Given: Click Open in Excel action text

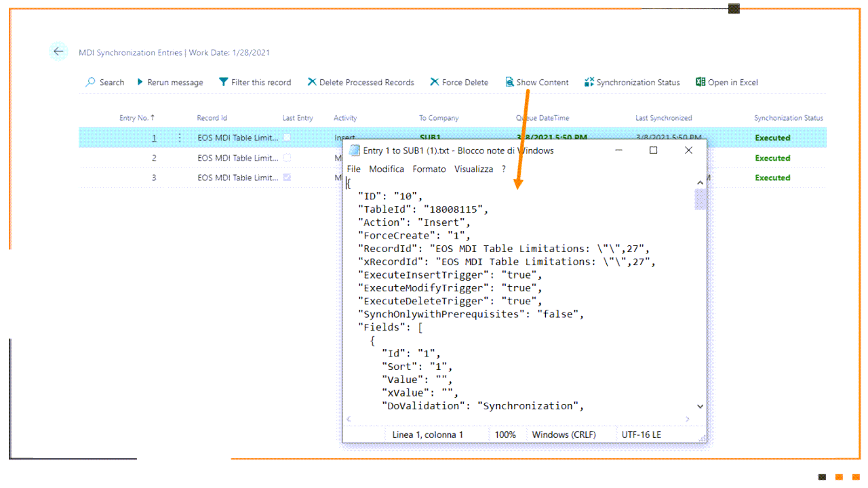Looking at the screenshot, I should click(x=733, y=83).
